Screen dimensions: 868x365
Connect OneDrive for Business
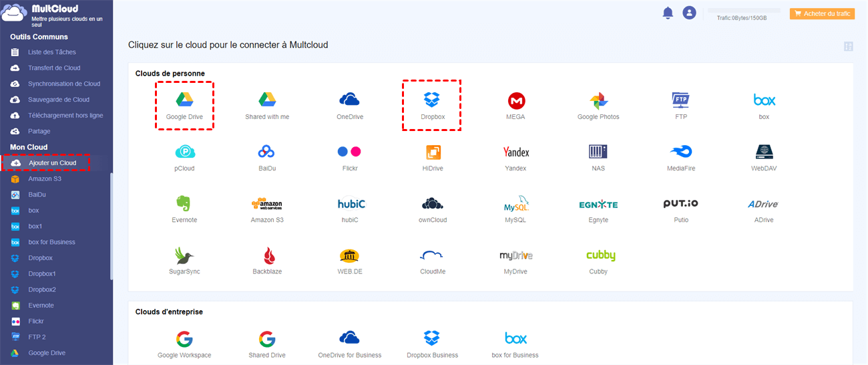[350, 338]
